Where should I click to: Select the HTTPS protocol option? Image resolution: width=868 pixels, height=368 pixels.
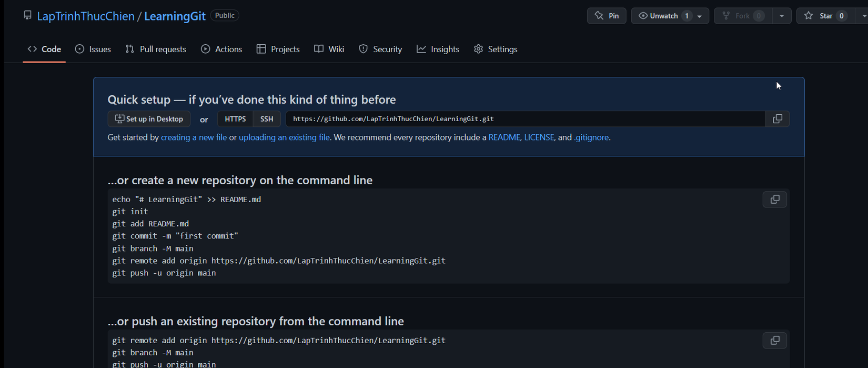235,119
